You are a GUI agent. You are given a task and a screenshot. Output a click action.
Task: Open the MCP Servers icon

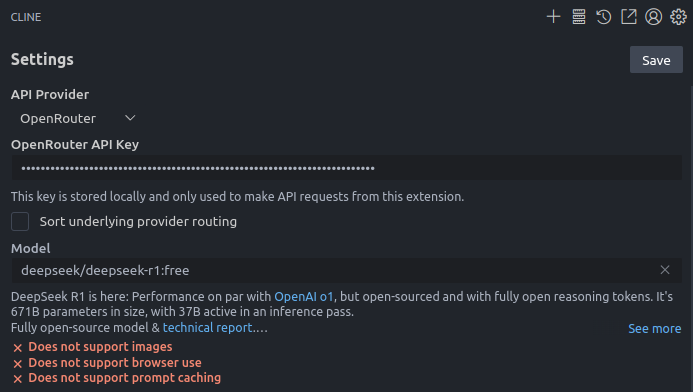[x=579, y=17]
